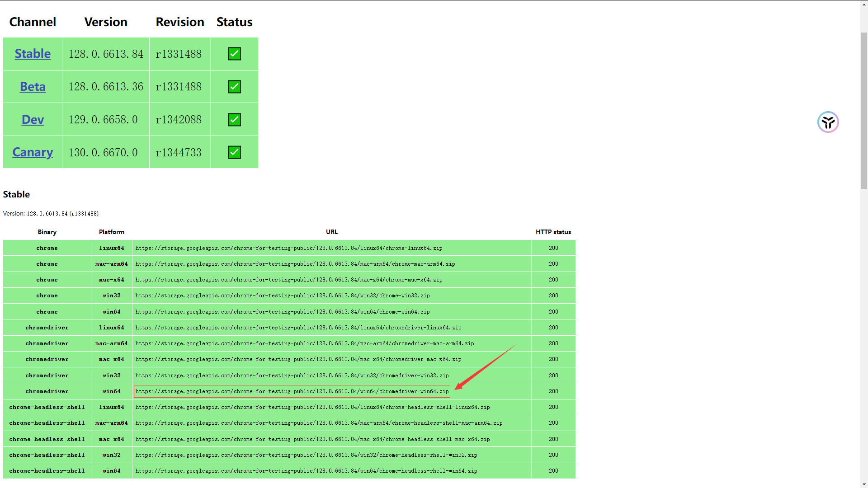This screenshot has width=868, height=488.
Task: Click the chrome-win32.zip URL
Action: (283, 296)
